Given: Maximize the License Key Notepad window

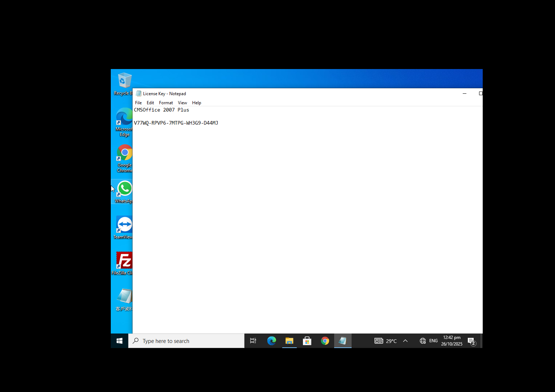Looking at the screenshot, I should point(480,93).
